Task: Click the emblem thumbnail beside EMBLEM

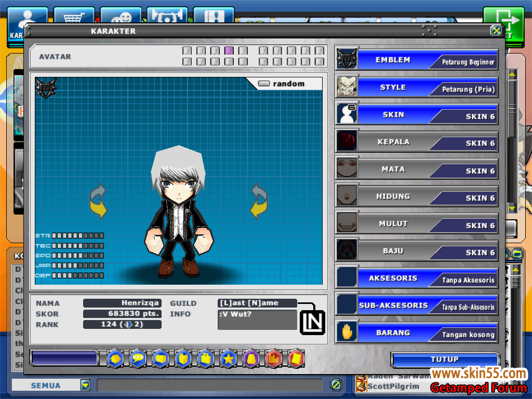Action: tap(347, 58)
